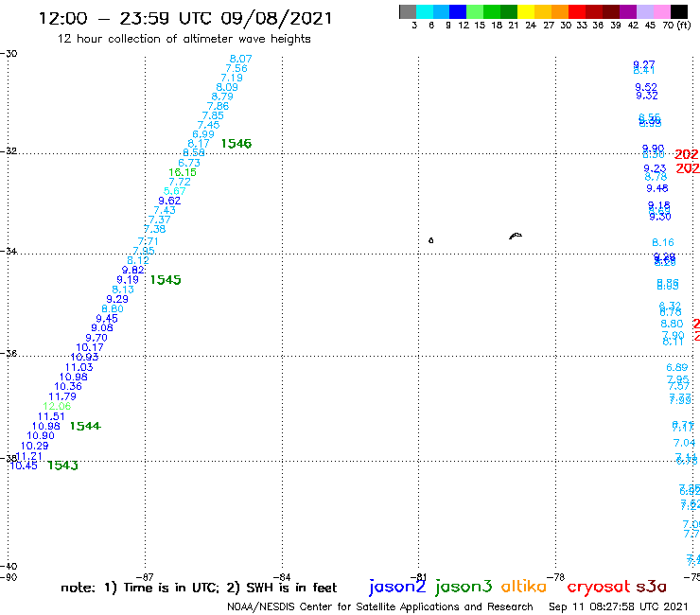Click the 8.07 reading at the track top
The image size is (700, 615).
pyautogui.click(x=240, y=59)
